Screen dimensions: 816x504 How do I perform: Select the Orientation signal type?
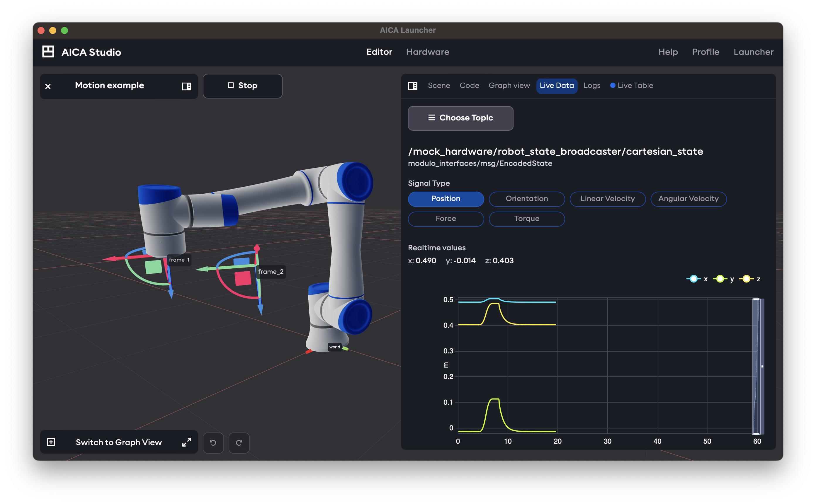point(527,199)
